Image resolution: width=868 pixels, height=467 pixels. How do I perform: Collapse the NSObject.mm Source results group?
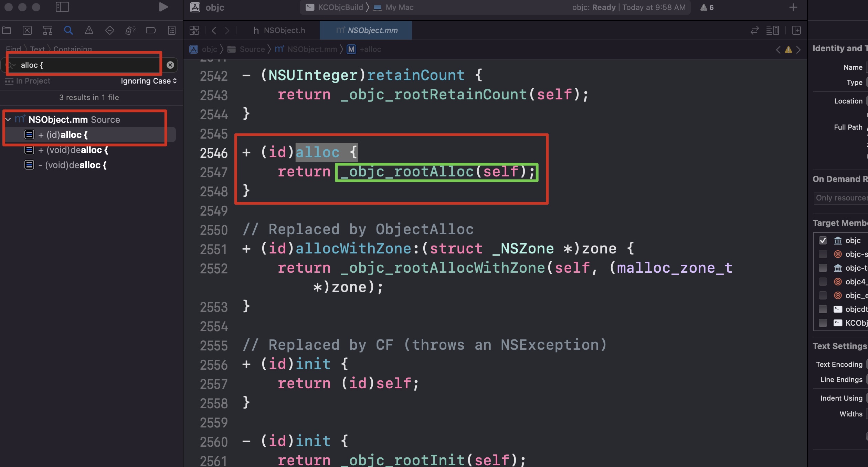(x=8, y=120)
